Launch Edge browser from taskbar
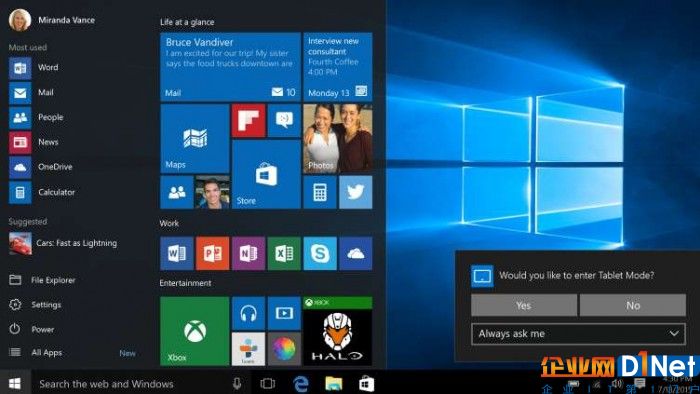The height and width of the screenshot is (394, 700). [x=301, y=383]
